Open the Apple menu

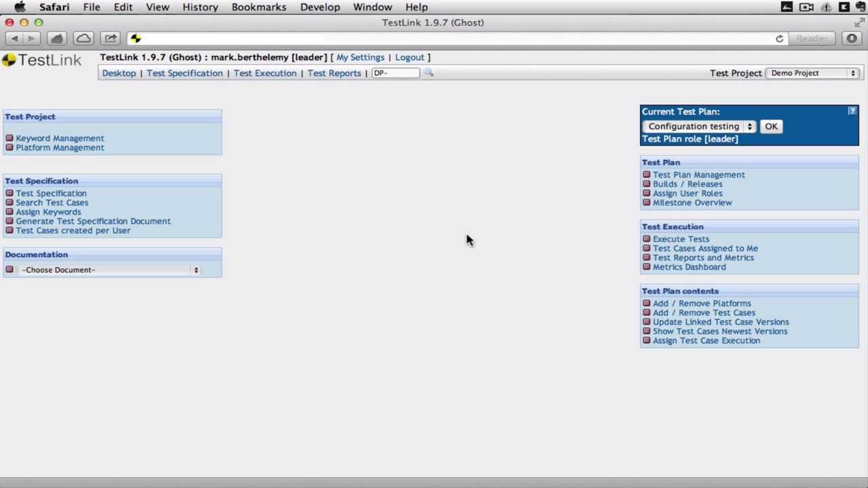coord(20,7)
